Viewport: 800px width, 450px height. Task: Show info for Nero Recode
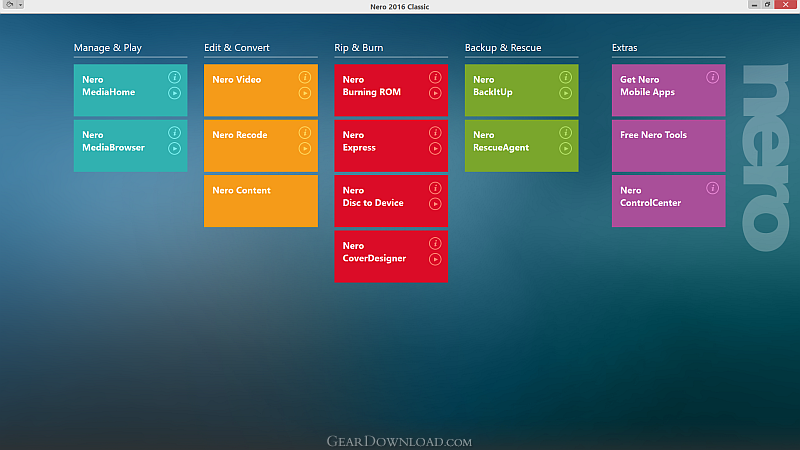305,133
